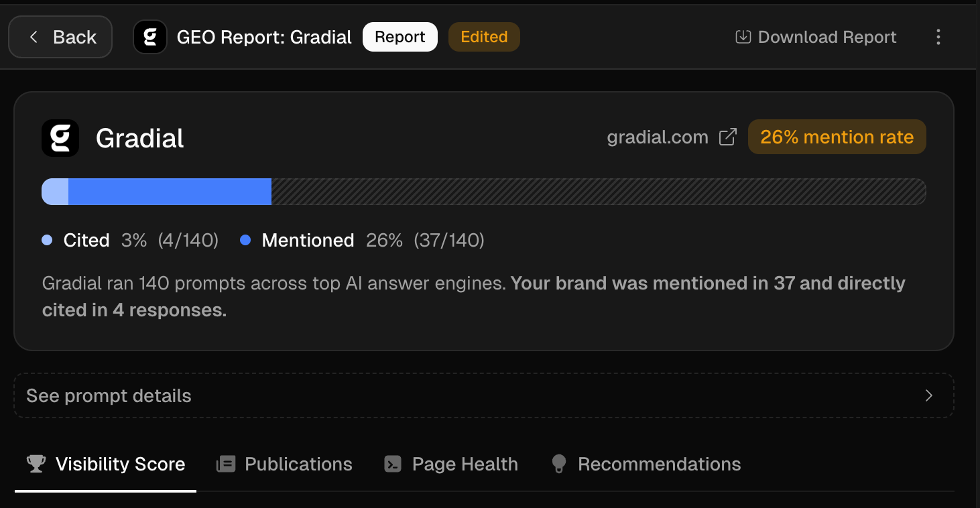Click the trophy icon on Visibility Score
This screenshot has height=508, width=980.
coord(36,464)
